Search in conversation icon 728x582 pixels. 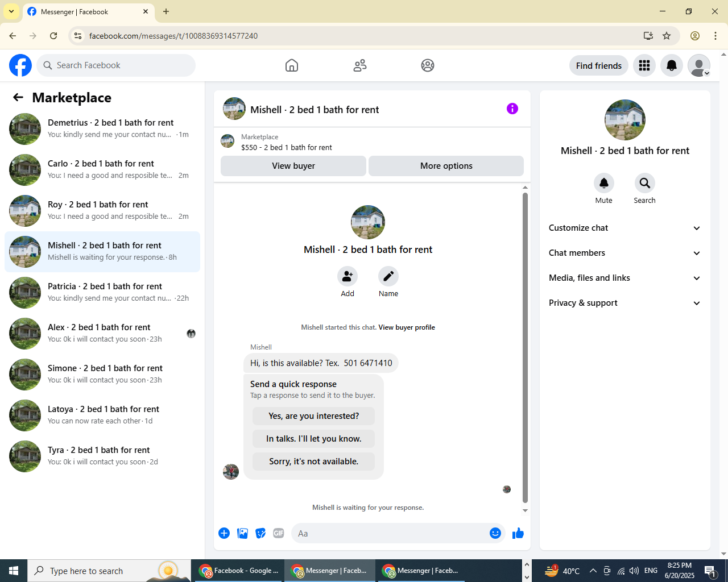tap(645, 183)
